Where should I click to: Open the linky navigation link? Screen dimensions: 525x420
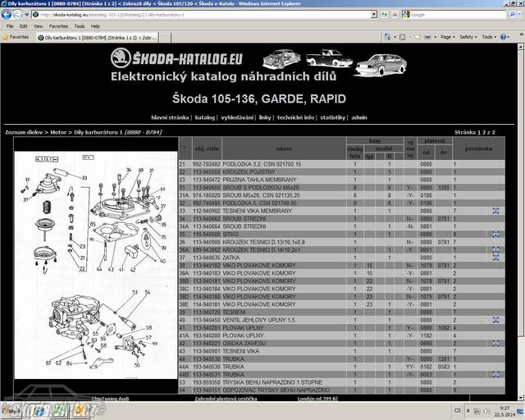coord(265,117)
